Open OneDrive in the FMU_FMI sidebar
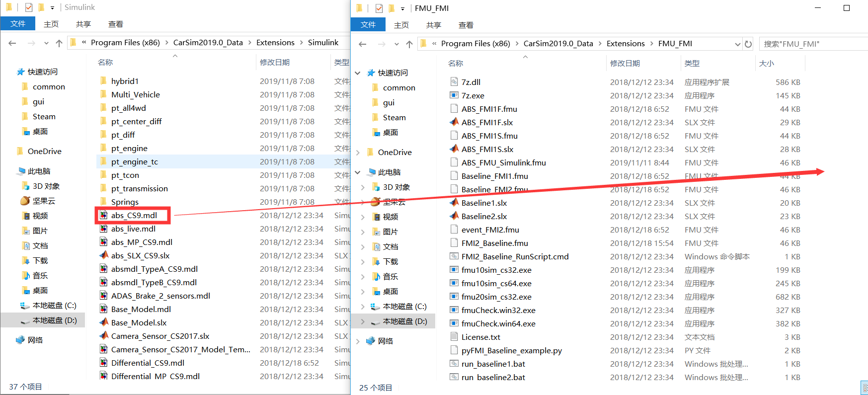This screenshot has width=868, height=395. (x=395, y=152)
